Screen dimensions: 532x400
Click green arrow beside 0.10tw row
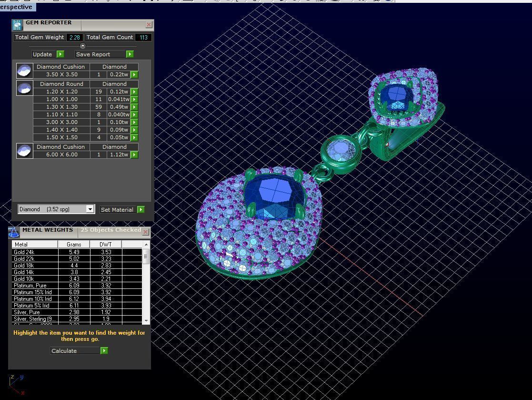[134, 122]
